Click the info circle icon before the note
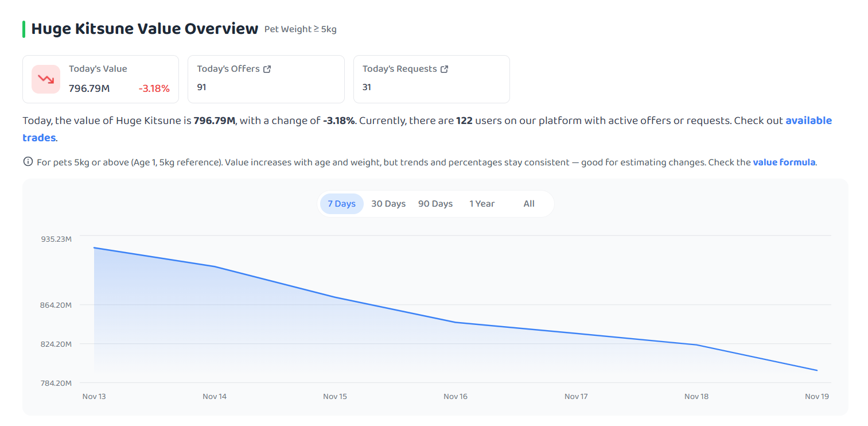Image resolution: width=868 pixels, height=426 pixels. (x=28, y=162)
